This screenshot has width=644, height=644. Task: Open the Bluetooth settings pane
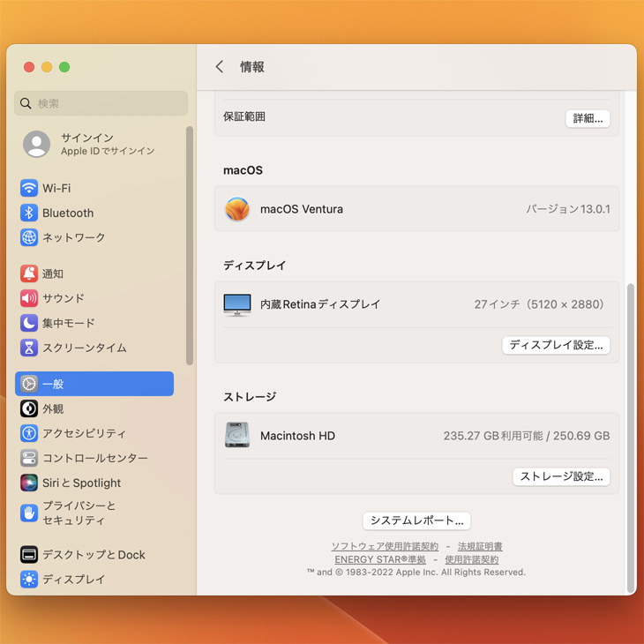click(94, 213)
